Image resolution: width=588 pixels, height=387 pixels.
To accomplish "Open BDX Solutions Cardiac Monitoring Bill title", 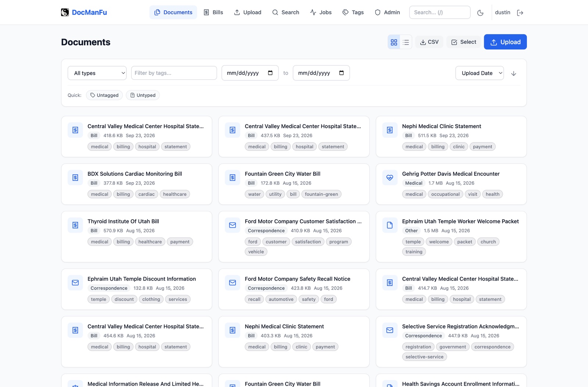I will click(x=135, y=174).
